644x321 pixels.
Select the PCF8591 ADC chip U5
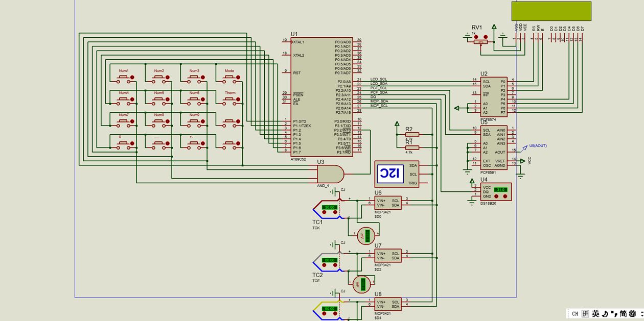click(494, 147)
